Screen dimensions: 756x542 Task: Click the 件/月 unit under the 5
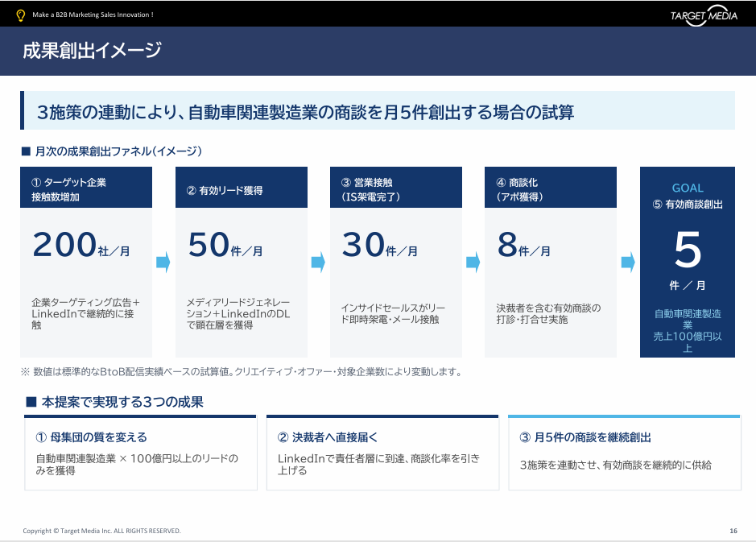[688, 285]
